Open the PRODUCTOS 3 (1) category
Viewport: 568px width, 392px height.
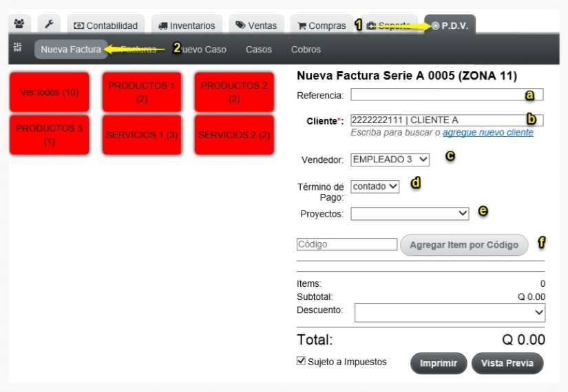[x=50, y=135]
